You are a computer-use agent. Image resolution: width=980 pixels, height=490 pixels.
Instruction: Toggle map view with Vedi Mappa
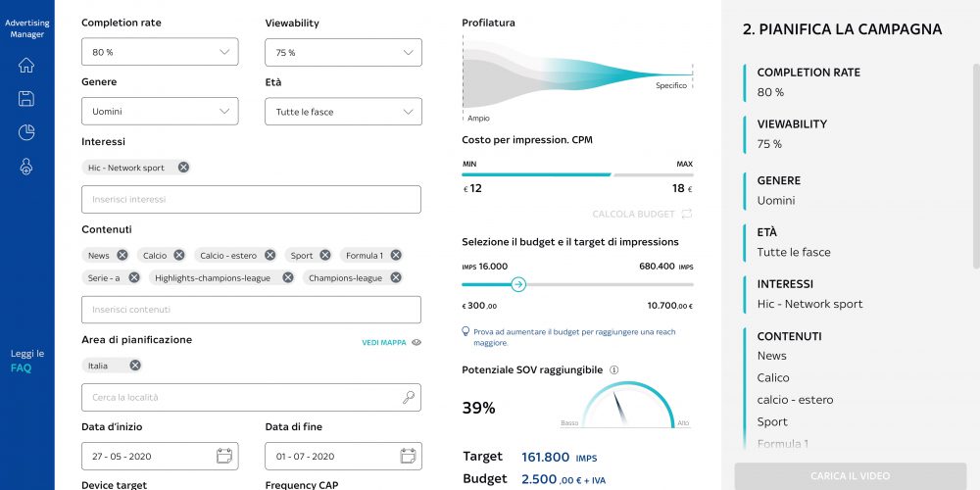391,342
